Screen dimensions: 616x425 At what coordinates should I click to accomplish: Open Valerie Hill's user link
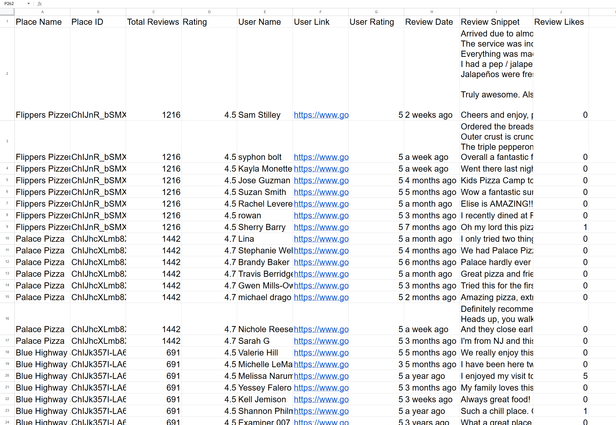tap(320, 353)
